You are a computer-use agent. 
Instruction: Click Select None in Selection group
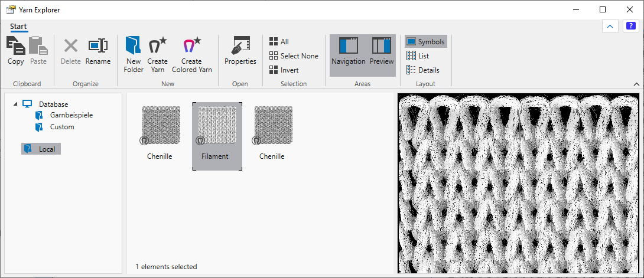294,56
